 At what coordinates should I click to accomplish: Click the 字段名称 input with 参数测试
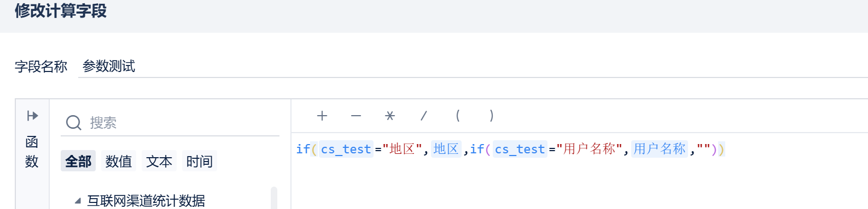[x=473, y=67]
